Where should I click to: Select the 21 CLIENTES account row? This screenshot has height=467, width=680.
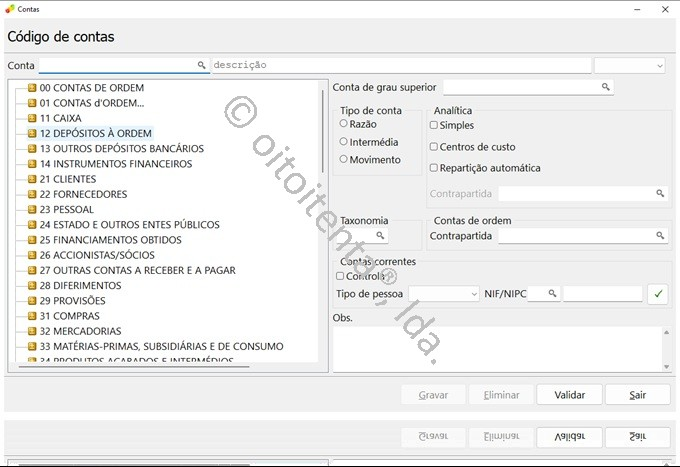pos(68,179)
